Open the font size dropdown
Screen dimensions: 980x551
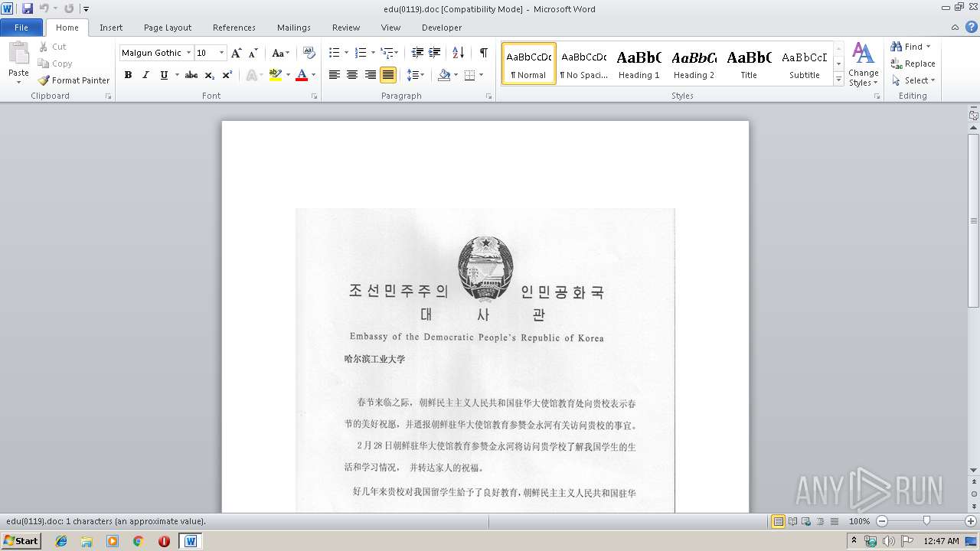click(x=222, y=53)
